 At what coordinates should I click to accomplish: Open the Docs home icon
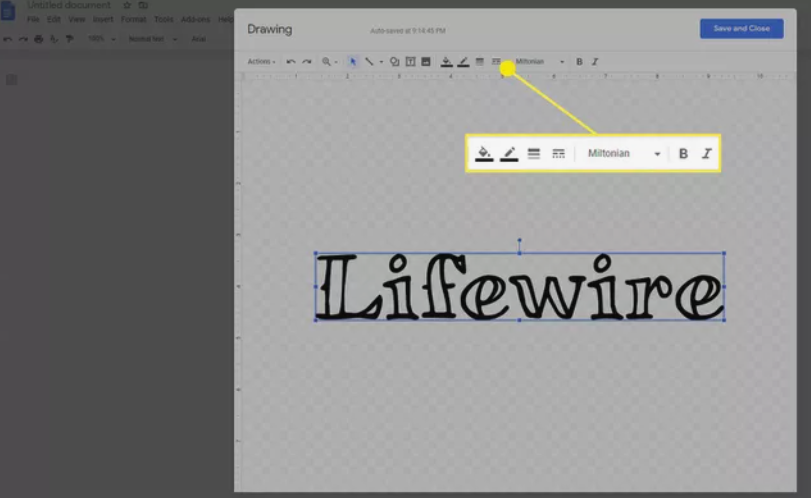click(x=8, y=10)
